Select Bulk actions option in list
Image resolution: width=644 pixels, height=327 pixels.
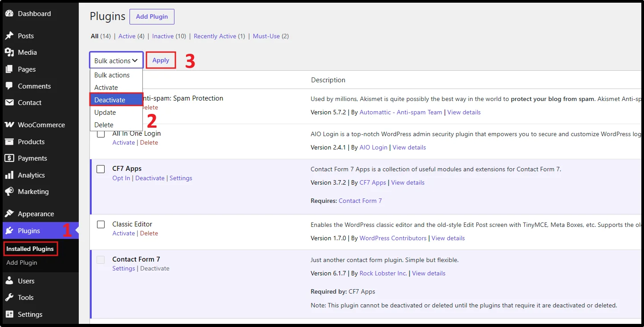click(116, 75)
